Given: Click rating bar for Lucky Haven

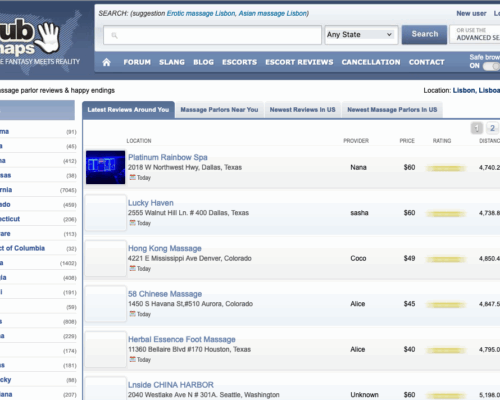Looking at the screenshot, I should click(x=446, y=214).
